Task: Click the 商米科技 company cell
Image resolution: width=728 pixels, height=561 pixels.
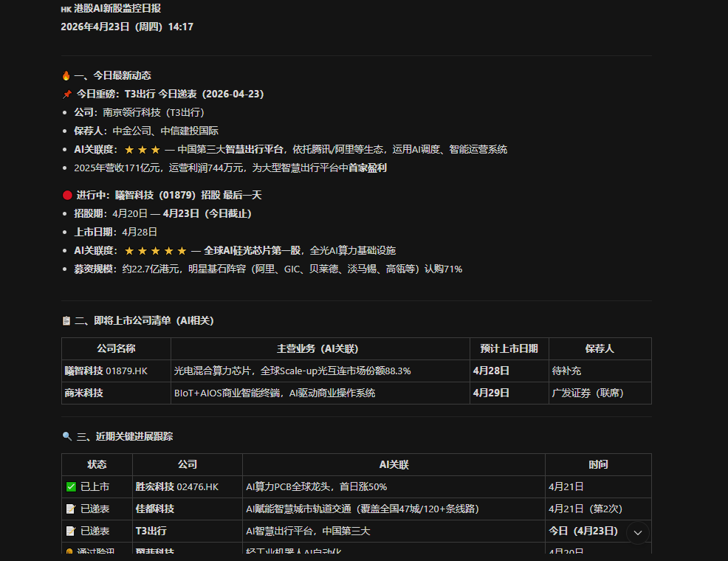Action: 116,393
